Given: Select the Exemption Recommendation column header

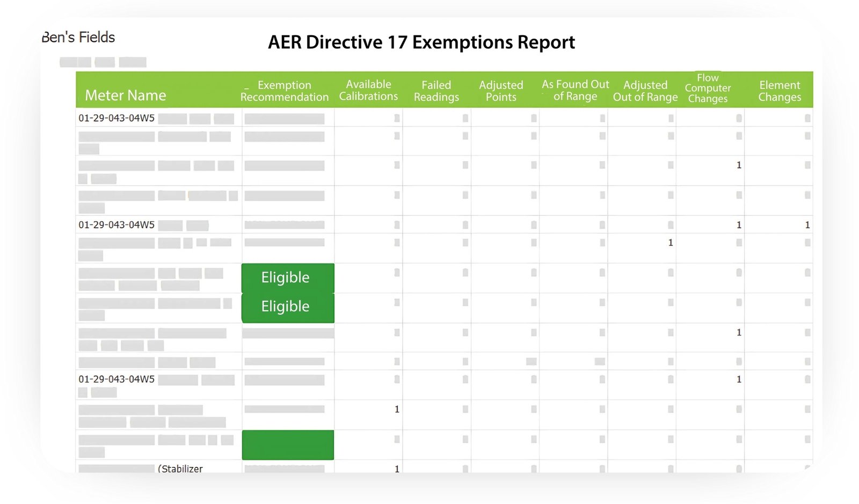Looking at the screenshot, I should tap(285, 91).
